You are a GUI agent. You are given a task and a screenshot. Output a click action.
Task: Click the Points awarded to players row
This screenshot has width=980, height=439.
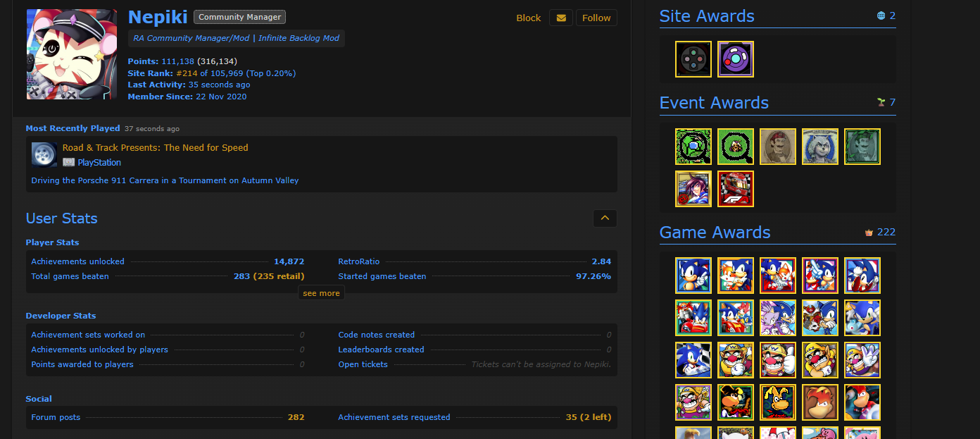tap(168, 364)
